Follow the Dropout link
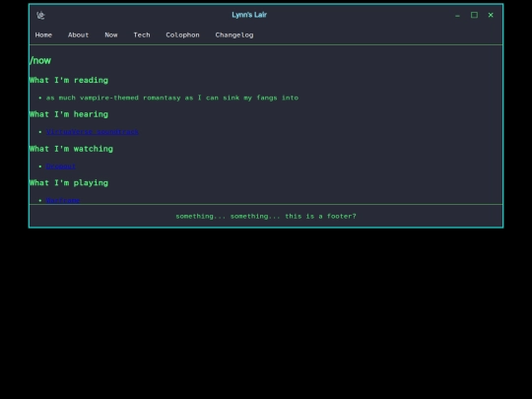 [x=61, y=166]
